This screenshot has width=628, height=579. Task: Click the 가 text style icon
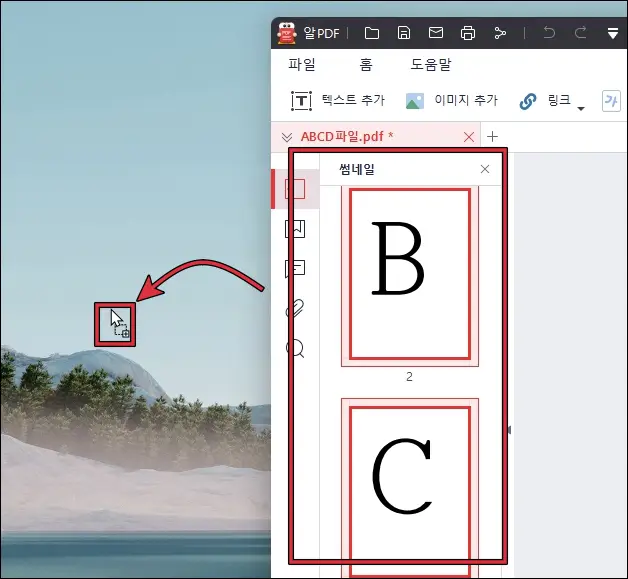[x=611, y=101]
